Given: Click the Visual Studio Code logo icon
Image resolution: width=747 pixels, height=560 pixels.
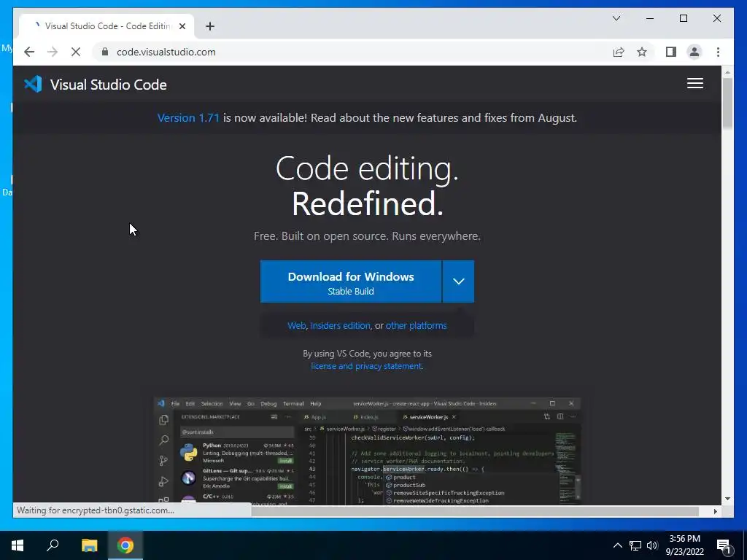Looking at the screenshot, I should click(33, 85).
